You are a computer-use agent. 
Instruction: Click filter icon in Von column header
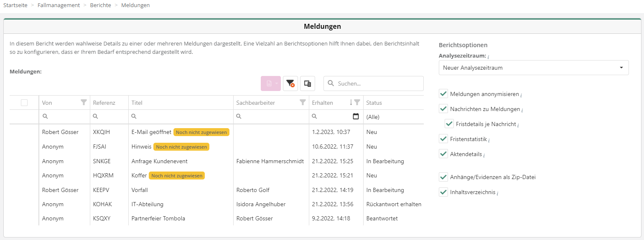[84, 102]
